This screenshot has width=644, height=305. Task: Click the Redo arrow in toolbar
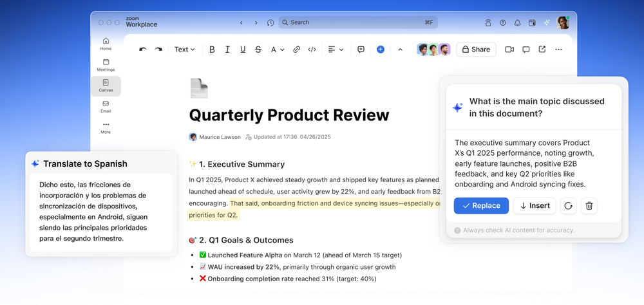pos(158,50)
